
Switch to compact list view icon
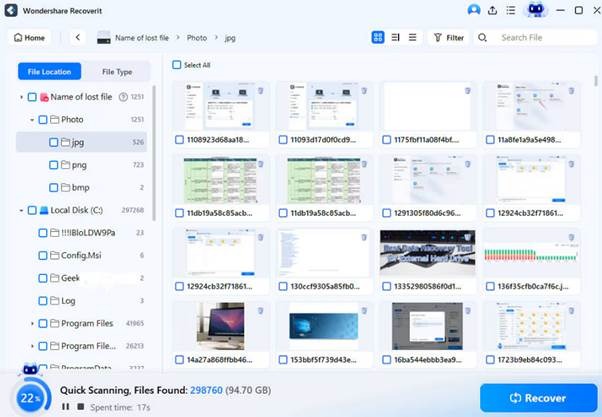412,37
